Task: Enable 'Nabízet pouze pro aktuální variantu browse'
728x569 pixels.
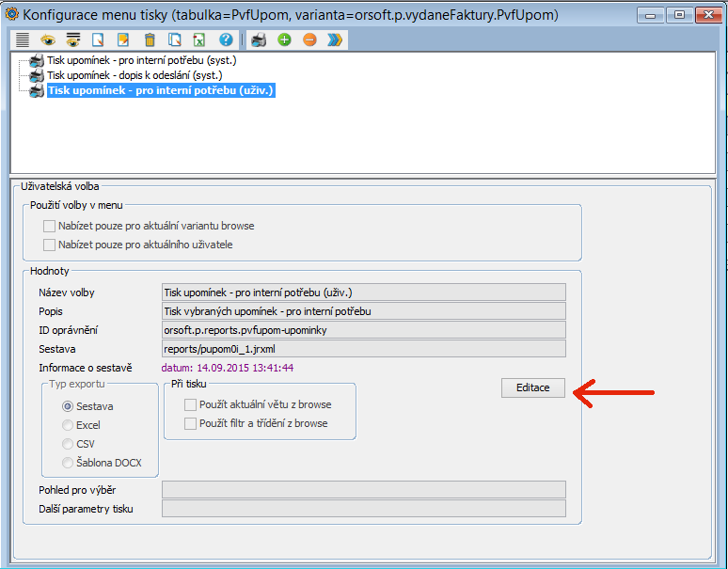Action: coord(50,226)
